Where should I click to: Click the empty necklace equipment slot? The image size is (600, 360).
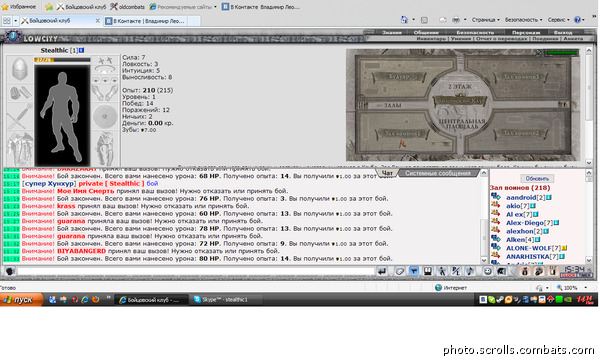(x=105, y=70)
